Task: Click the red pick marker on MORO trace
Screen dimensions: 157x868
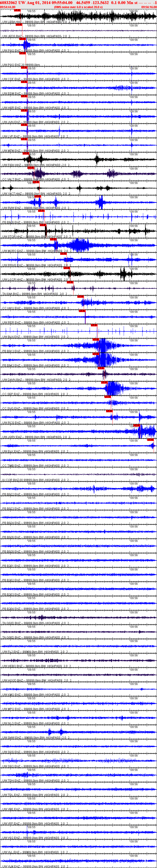Action: (53, 239)
